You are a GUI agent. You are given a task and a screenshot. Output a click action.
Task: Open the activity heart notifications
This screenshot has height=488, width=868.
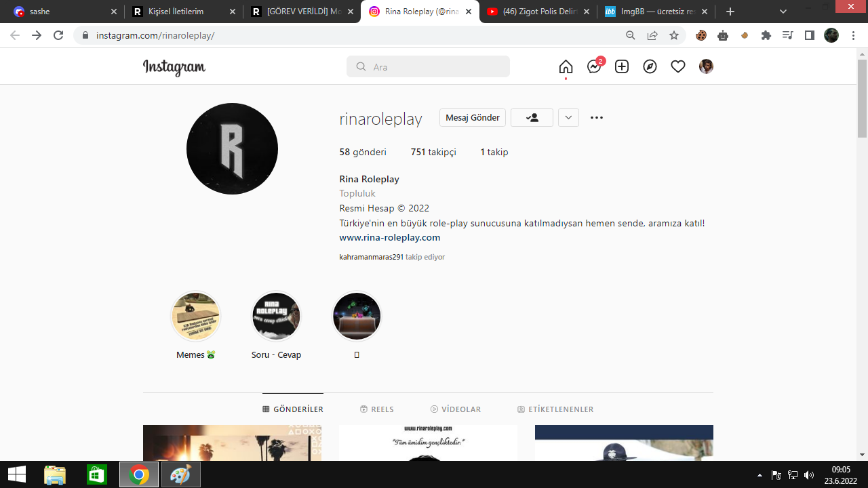click(x=678, y=66)
